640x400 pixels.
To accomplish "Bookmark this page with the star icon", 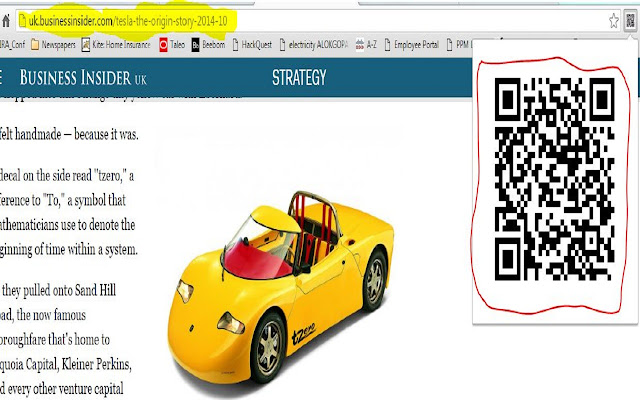I will (613, 21).
